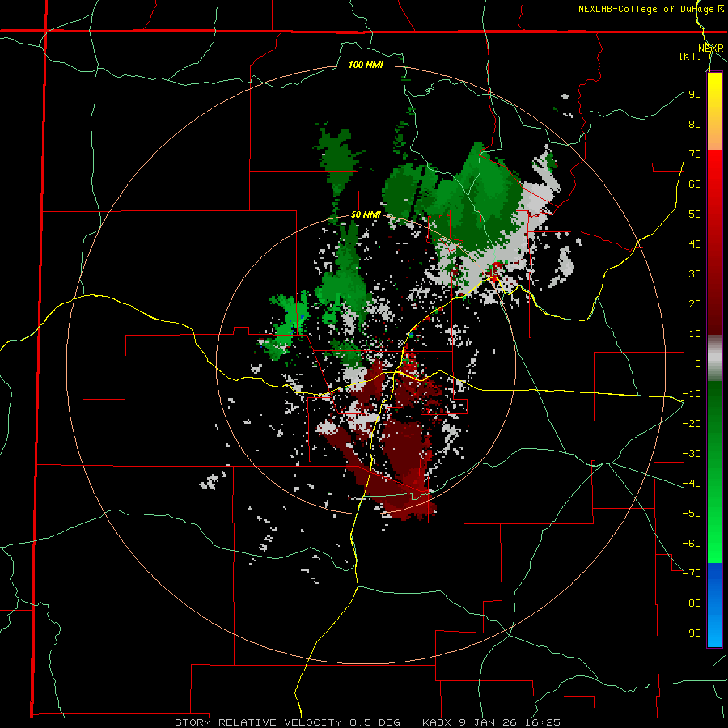The image size is (728, 728).
Task: Click the -40 value on the velocity scale
Action: (692, 484)
